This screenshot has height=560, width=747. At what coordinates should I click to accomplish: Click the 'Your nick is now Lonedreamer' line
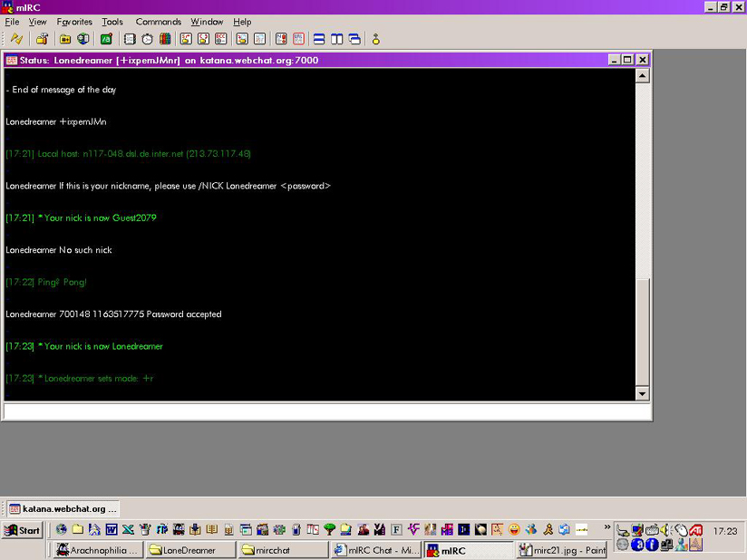84,347
